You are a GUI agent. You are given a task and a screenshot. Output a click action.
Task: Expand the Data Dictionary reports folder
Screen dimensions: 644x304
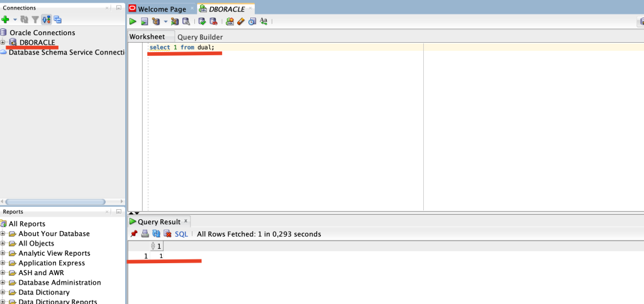tap(3, 292)
